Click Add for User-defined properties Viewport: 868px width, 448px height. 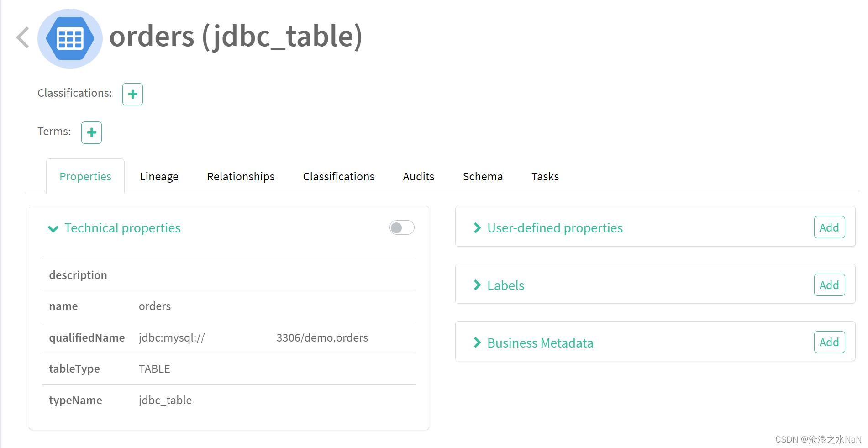point(829,227)
